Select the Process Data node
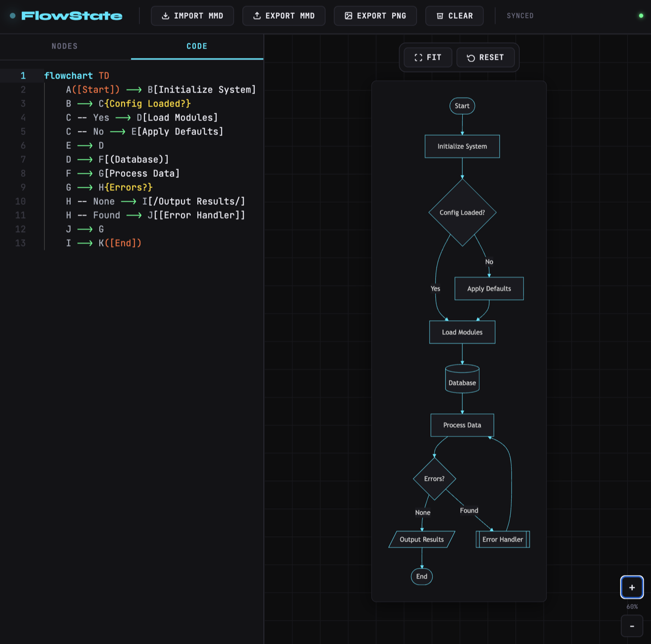The image size is (651, 644). (x=462, y=425)
